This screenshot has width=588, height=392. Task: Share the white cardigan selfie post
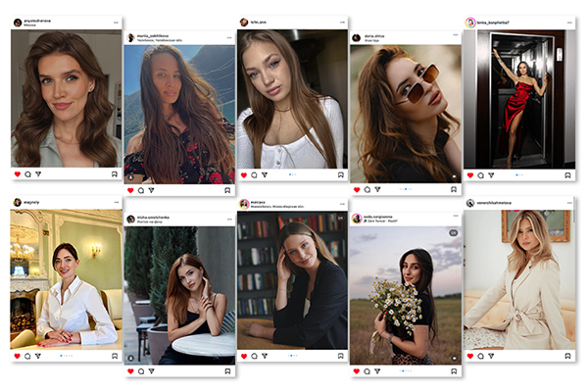pos(265,174)
